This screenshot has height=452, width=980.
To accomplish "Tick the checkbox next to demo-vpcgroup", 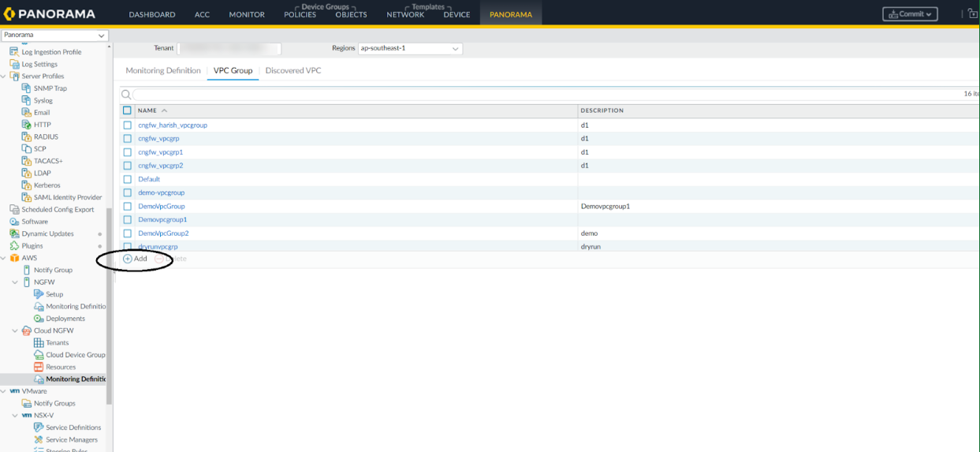I will (127, 192).
